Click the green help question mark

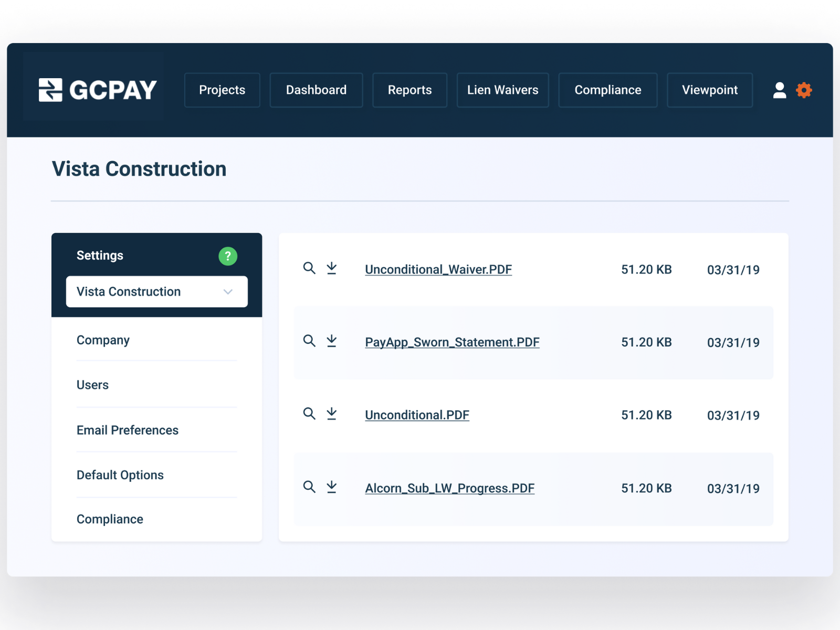tap(228, 256)
